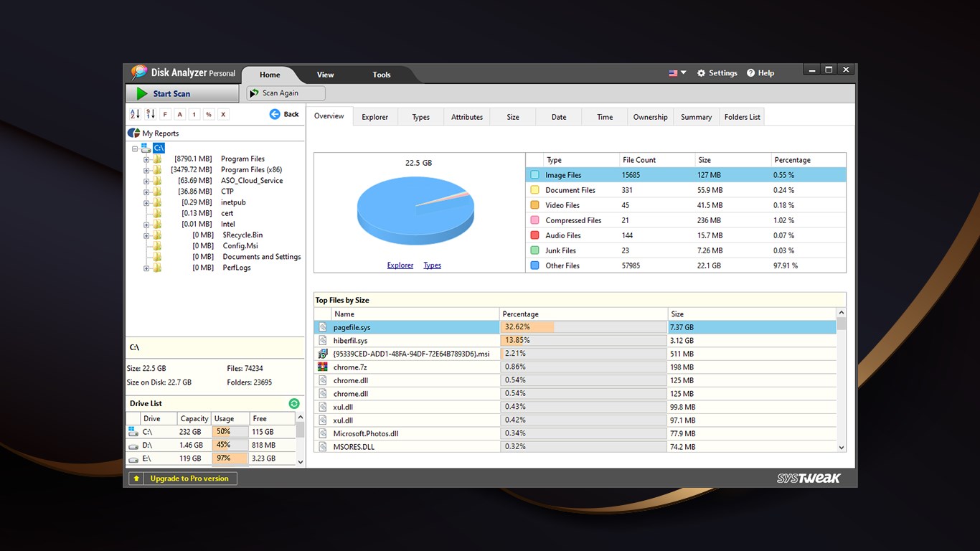Collapse the C:\ root tree node
Screen dimensions: 980x551
point(135,149)
